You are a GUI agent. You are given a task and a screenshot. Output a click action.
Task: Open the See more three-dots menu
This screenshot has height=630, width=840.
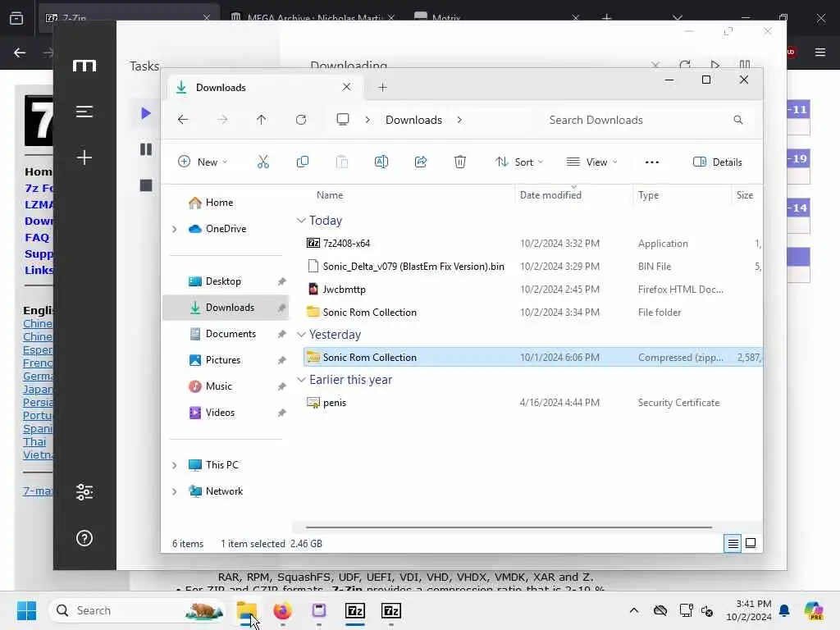pyautogui.click(x=652, y=162)
